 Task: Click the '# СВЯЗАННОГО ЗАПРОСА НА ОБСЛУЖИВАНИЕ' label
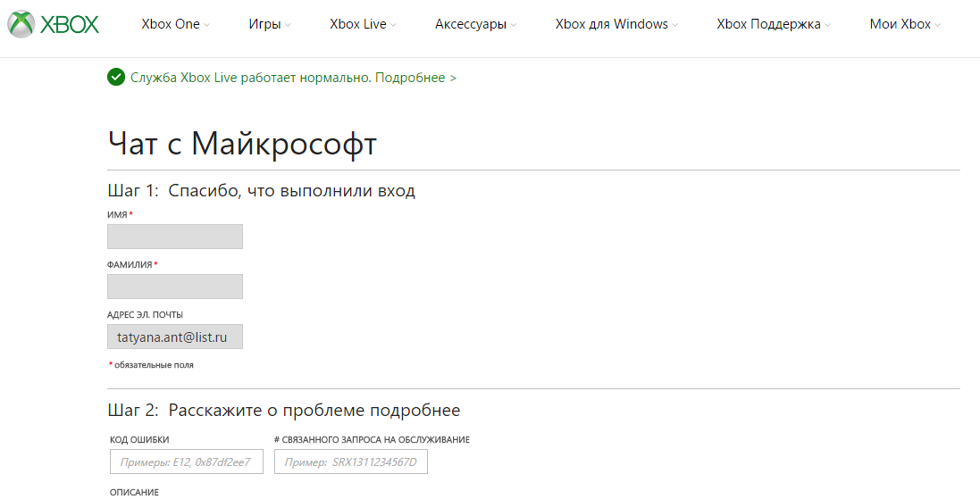(x=372, y=440)
